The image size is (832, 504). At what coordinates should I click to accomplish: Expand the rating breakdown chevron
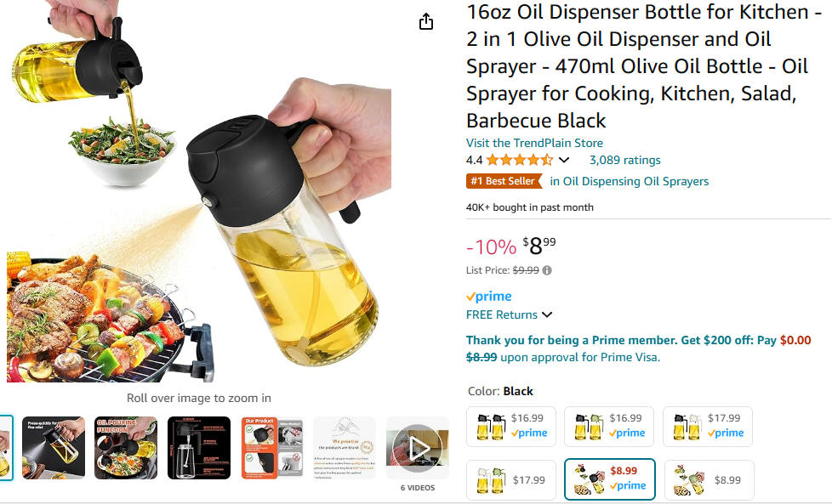[x=564, y=160]
